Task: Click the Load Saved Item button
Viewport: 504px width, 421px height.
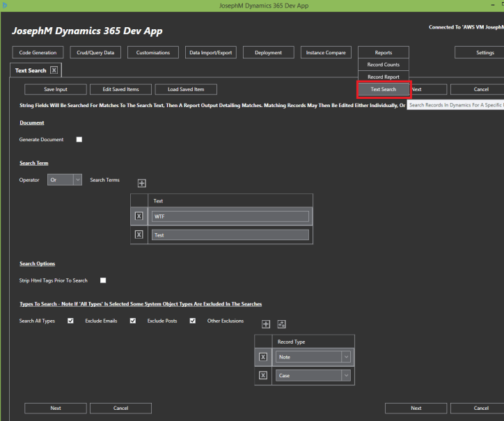Action: tap(185, 89)
